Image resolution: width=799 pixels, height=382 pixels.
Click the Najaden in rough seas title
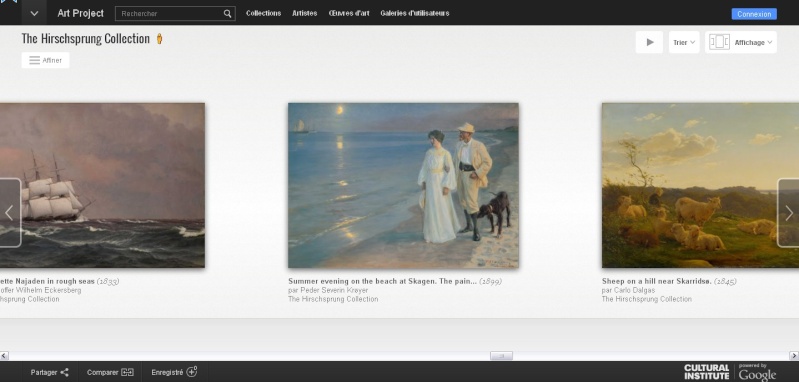47,281
